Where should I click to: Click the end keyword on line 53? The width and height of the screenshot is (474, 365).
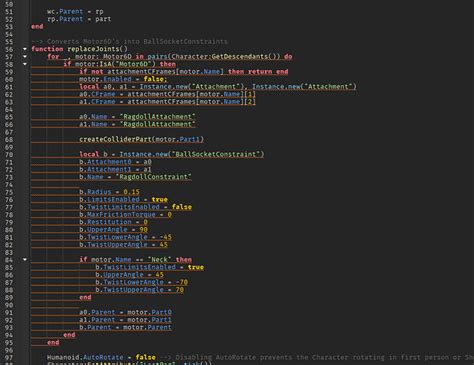click(x=37, y=26)
